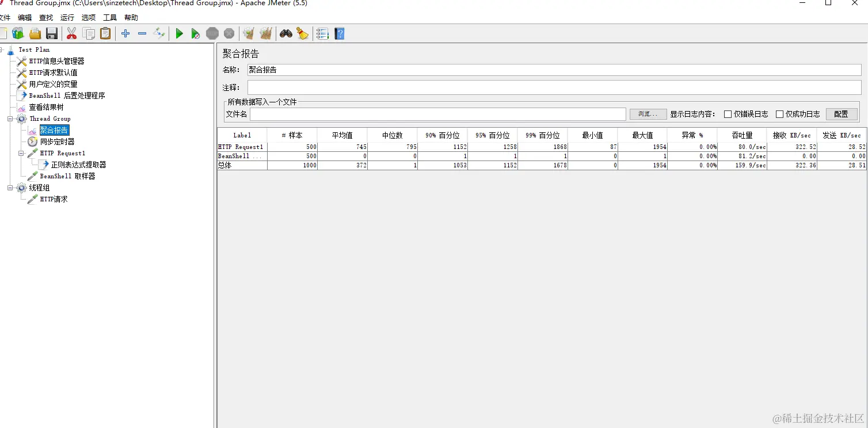This screenshot has height=428, width=868.
Task: Click the 文件名 input field
Action: coord(437,114)
